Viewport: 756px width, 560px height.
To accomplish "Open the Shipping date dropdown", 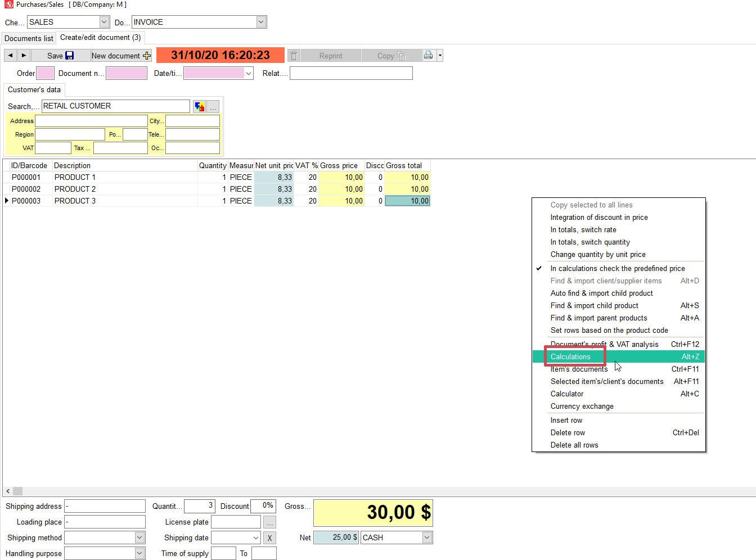I will [256, 538].
